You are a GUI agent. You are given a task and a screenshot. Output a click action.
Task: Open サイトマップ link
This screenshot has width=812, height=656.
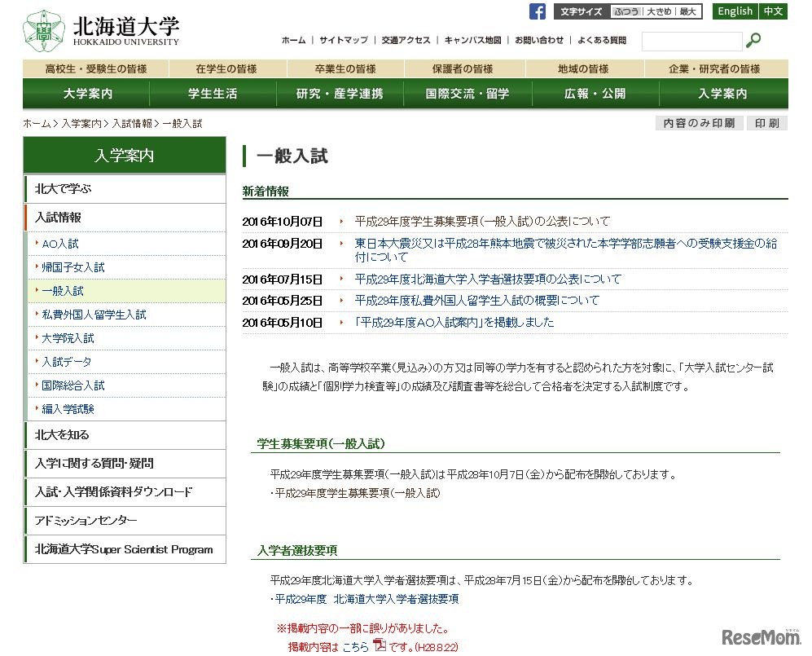pyautogui.click(x=344, y=40)
